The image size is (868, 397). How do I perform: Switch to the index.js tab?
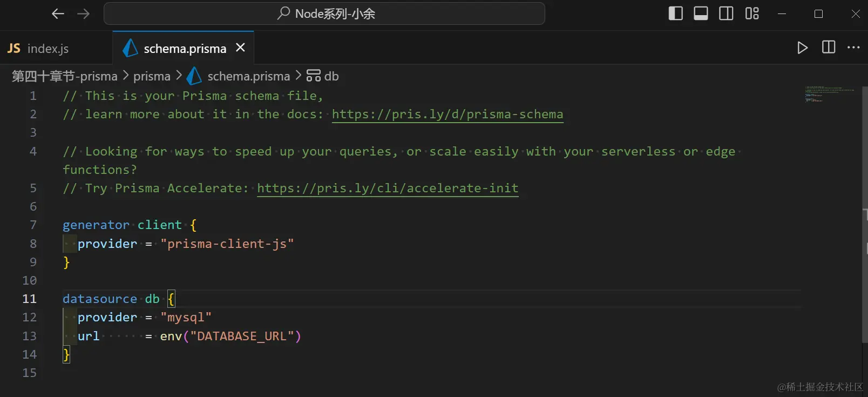pyautogui.click(x=38, y=48)
